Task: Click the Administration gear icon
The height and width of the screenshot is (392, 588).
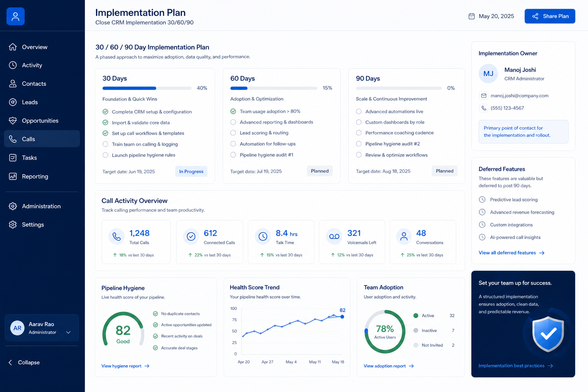Action: point(13,206)
